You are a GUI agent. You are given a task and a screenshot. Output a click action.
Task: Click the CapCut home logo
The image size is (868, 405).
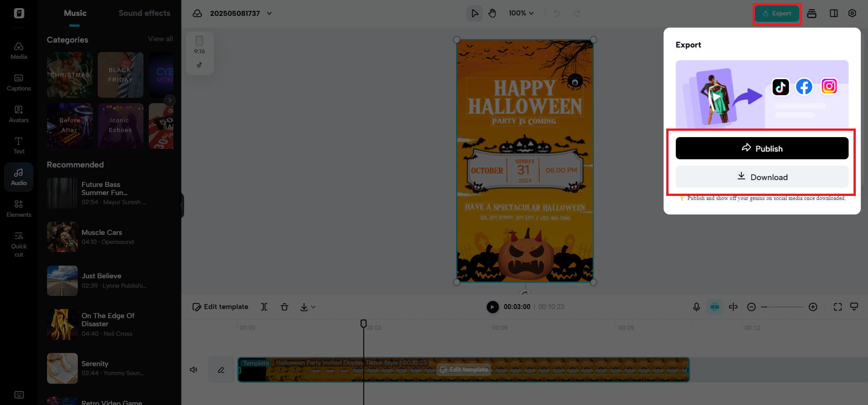(x=19, y=13)
